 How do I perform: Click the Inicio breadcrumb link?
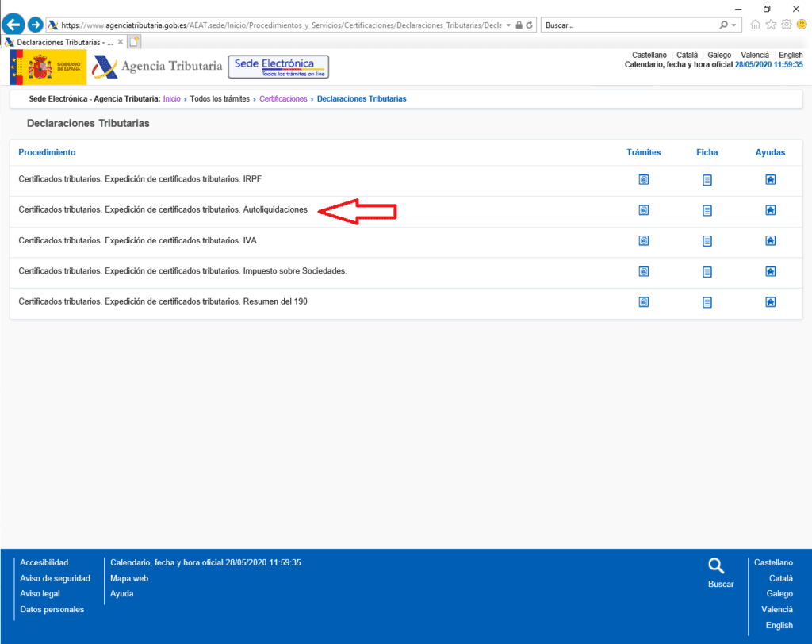[x=171, y=99]
